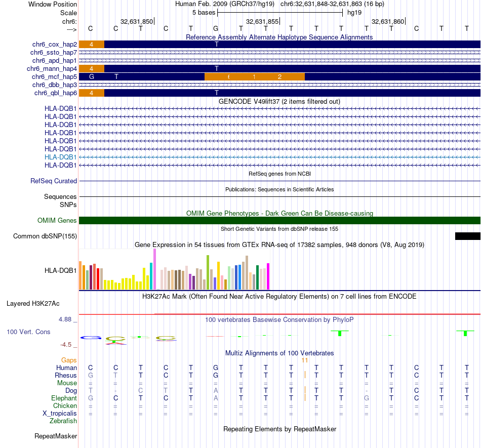Click the 'X_tropicalis' species label
Image resolution: width=481 pixels, height=448 pixels.
pyautogui.click(x=60, y=414)
